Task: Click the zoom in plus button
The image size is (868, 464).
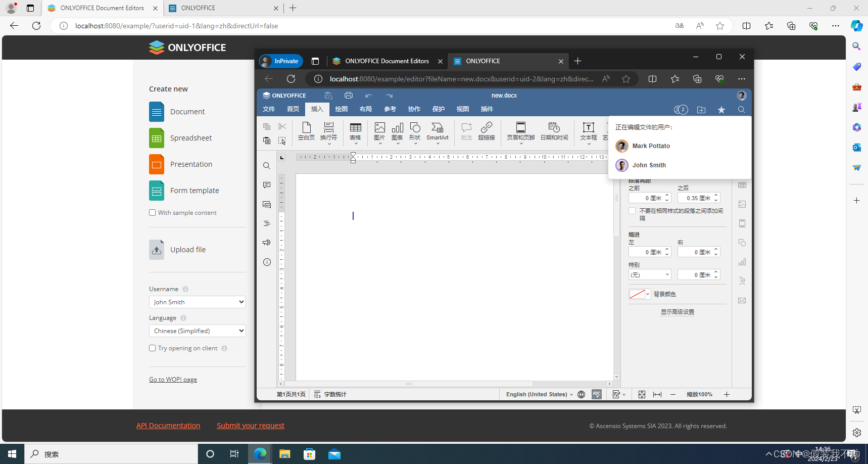Action: [x=727, y=394]
